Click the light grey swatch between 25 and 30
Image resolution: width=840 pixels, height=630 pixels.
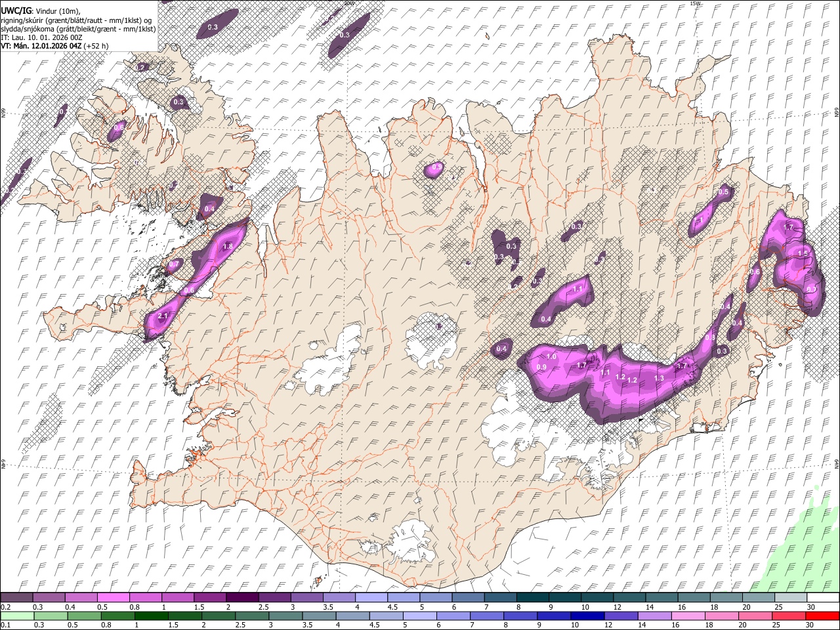point(791,597)
